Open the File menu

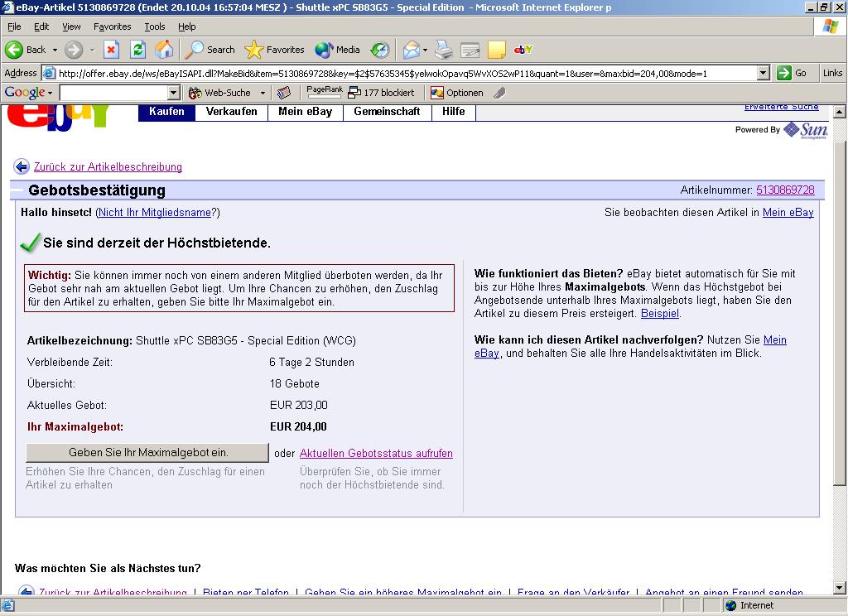point(14,26)
